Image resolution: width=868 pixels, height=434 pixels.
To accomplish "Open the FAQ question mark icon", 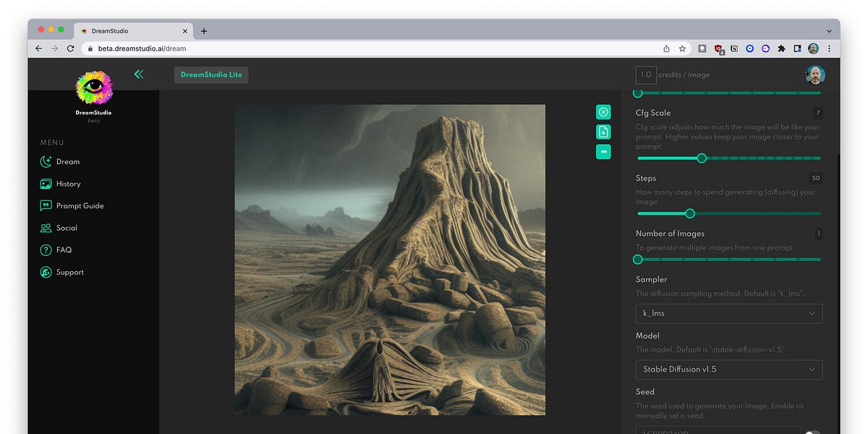I will tap(45, 250).
